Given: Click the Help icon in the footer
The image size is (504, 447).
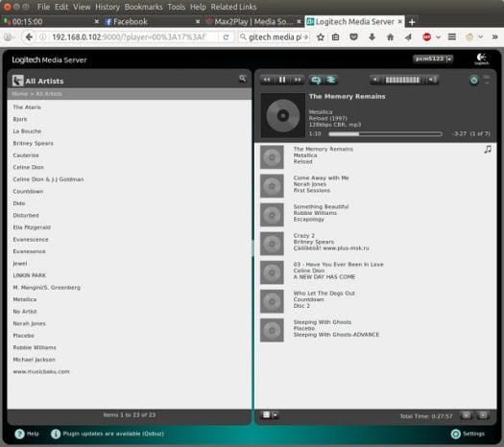Looking at the screenshot, I should 19,434.
